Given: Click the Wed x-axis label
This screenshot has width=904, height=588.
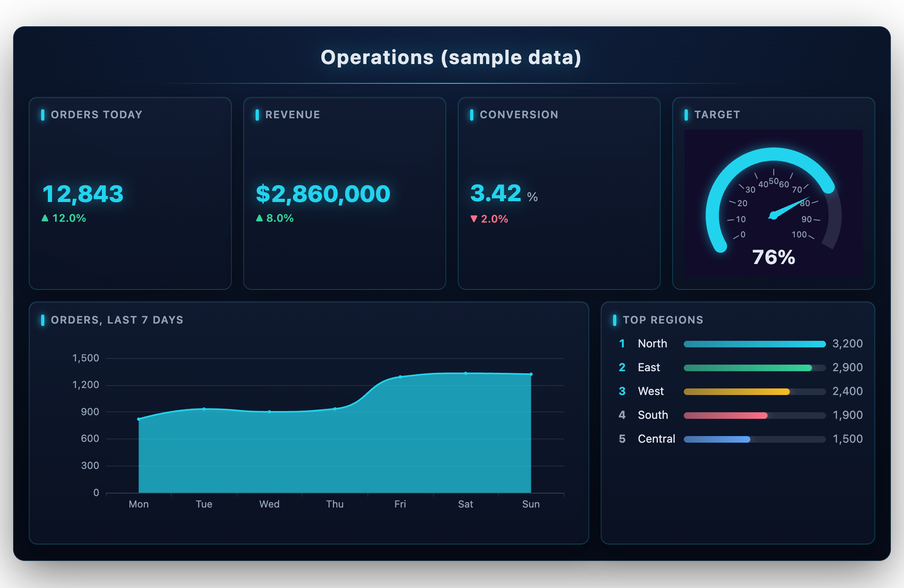Looking at the screenshot, I should (269, 504).
